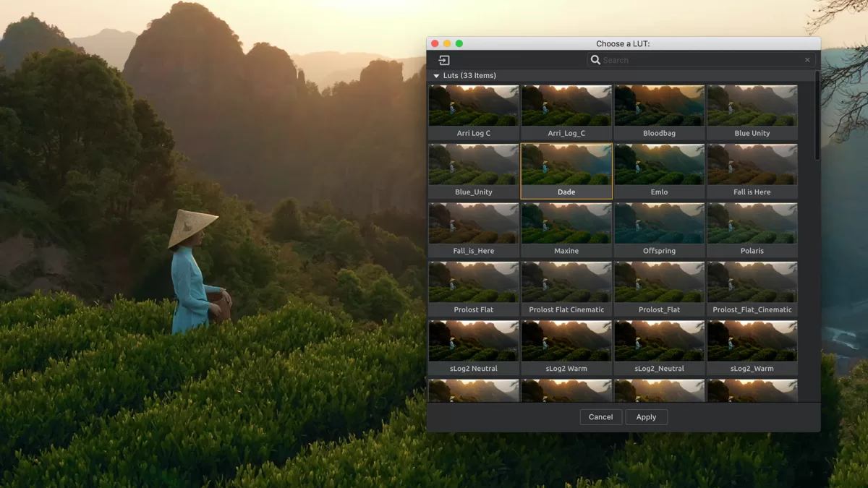Select the Fall_is_Here LUT thumbnail

pos(474,230)
